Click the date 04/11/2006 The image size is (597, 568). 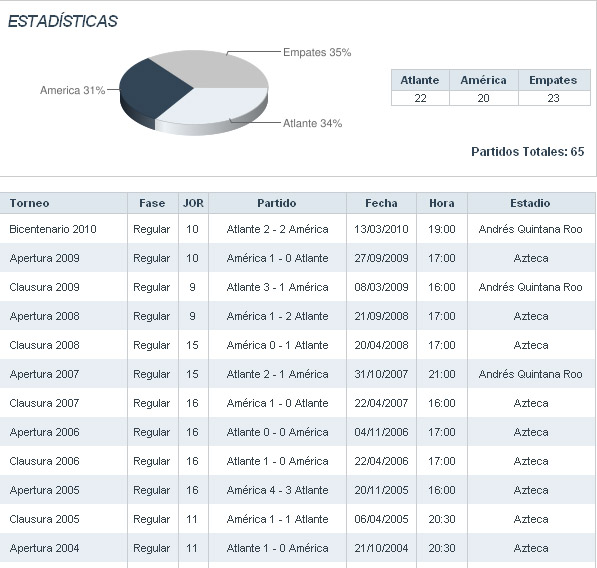tap(381, 432)
